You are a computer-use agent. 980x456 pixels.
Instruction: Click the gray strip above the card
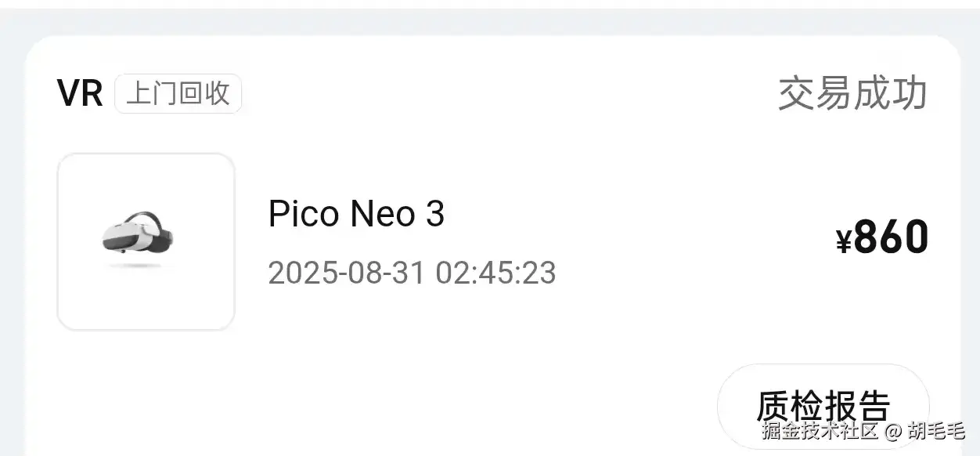pyautogui.click(x=490, y=19)
